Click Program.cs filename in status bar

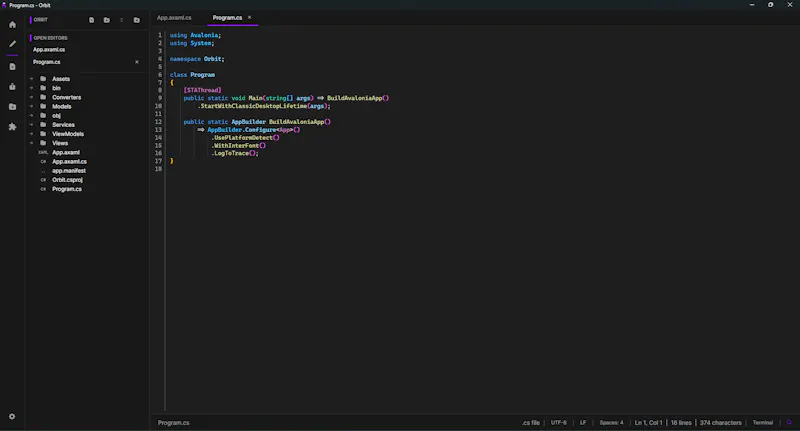coord(173,422)
